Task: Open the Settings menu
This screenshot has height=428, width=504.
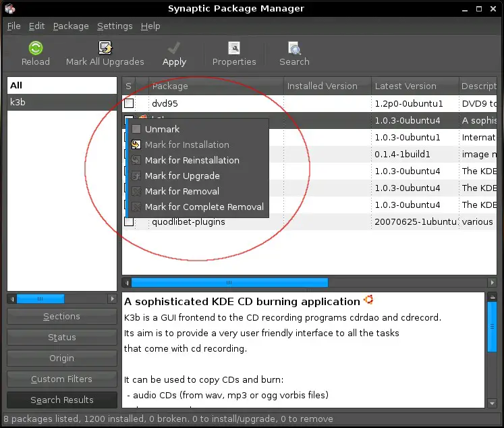Action: 115,26
